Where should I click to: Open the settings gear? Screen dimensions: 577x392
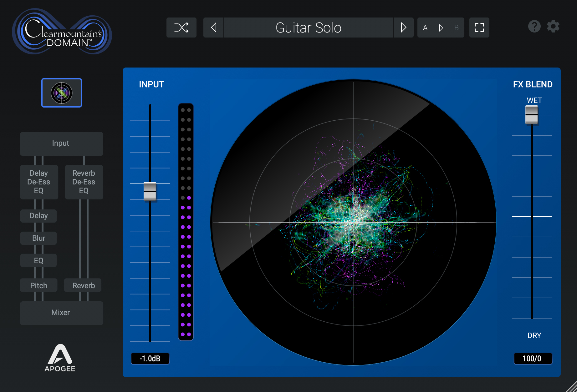[553, 26]
